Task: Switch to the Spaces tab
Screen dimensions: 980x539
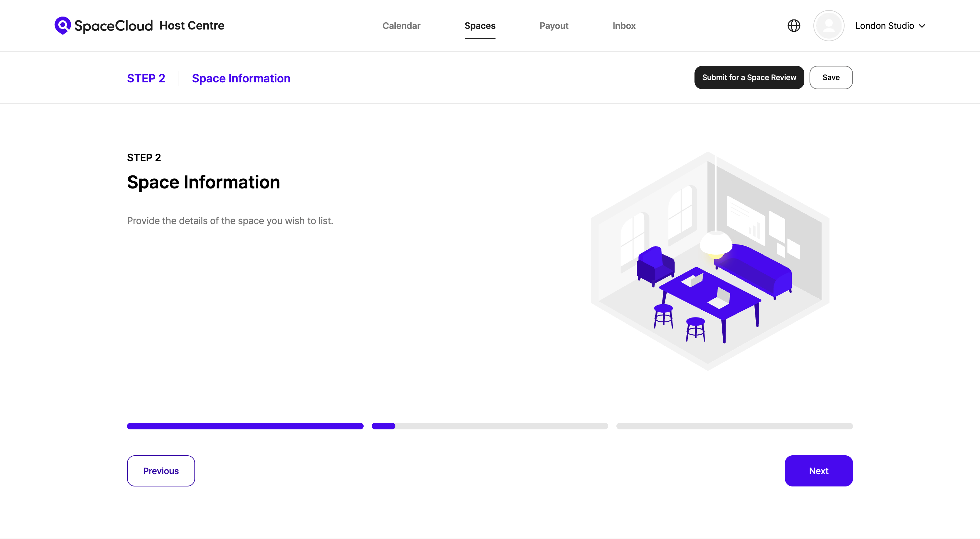Action: (x=480, y=26)
